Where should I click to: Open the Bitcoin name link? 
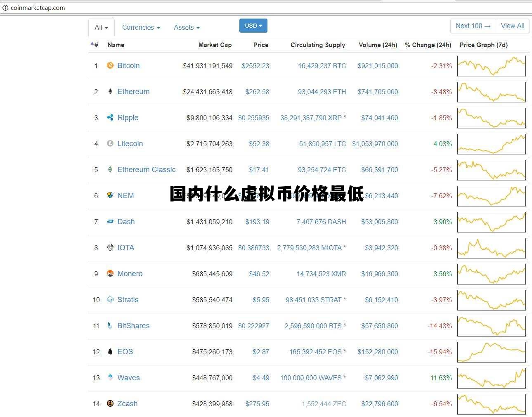[128, 65]
